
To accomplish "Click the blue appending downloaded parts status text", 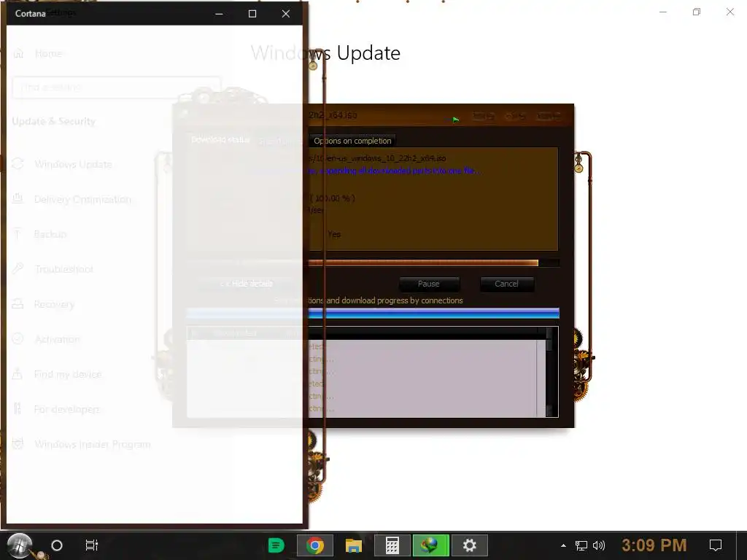I will tap(395, 171).
